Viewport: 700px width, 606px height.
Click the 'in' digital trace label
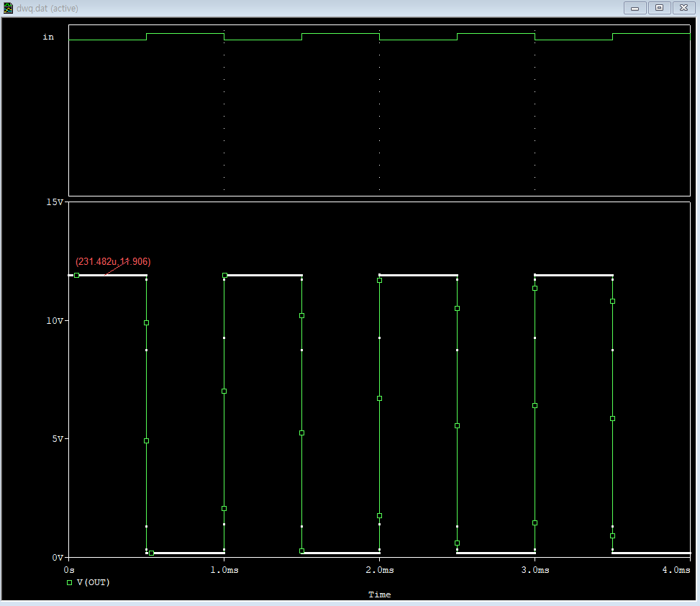pos(48,37)
